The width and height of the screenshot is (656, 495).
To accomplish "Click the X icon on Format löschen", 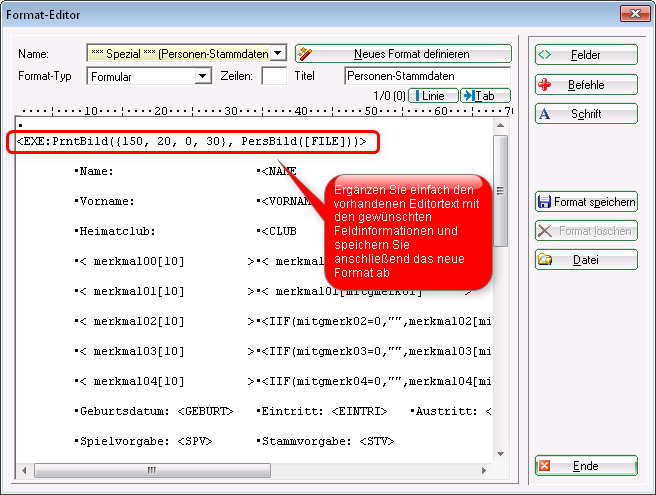I will click(x=545, y=231).
